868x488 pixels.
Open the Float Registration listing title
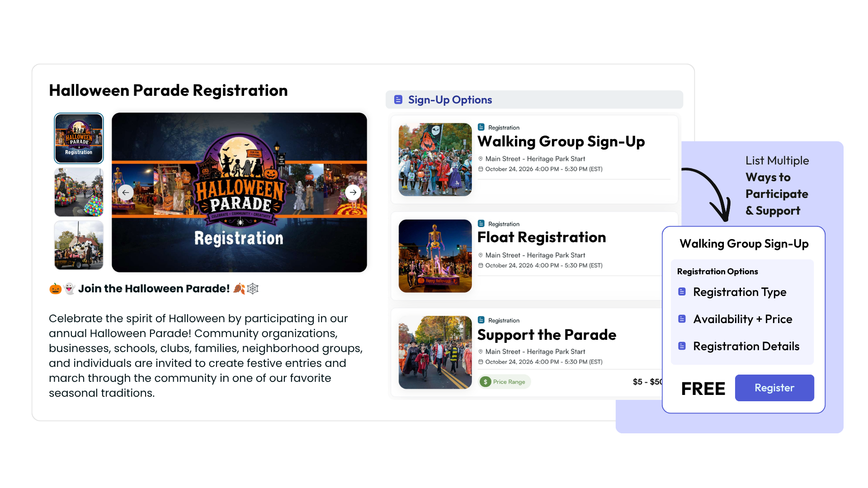pos(542,237)
